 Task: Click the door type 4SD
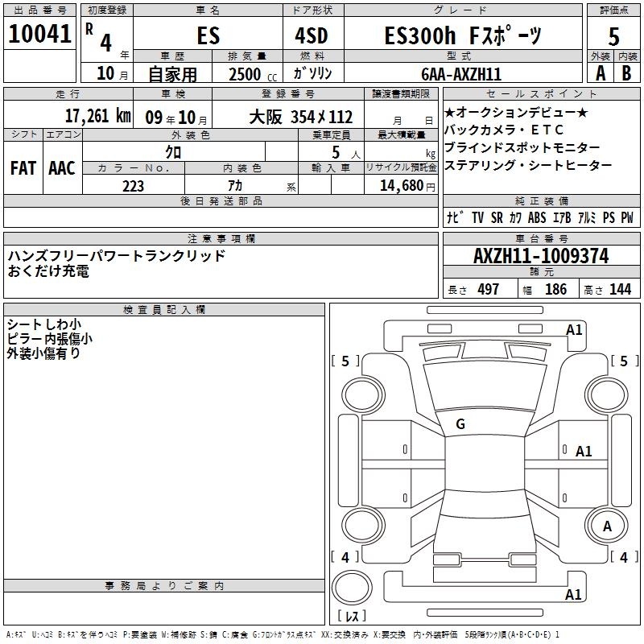(312, 35)
